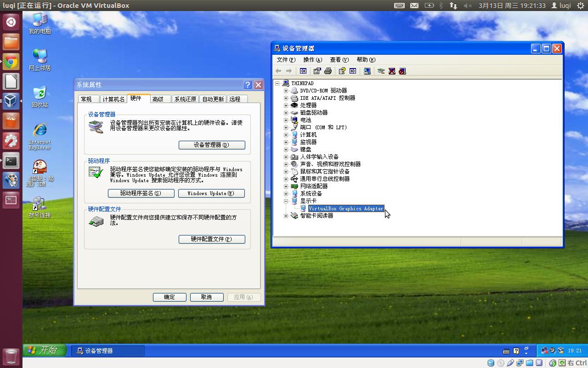Open Chrome from the Ubuntu launcher

[x=11, y=62]
